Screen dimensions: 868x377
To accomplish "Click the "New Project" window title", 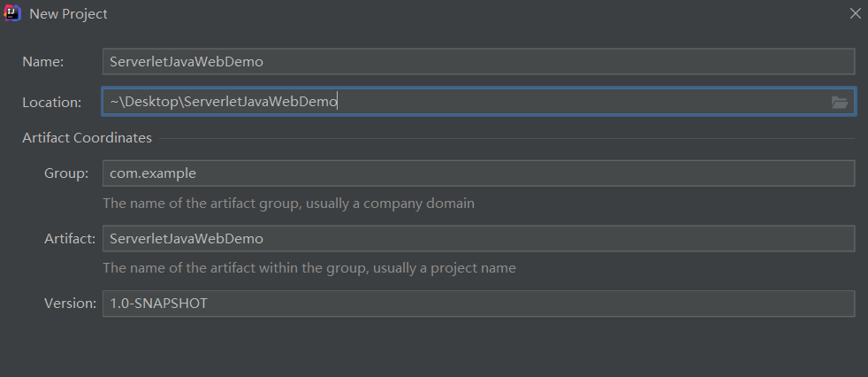I will [68, 14].
